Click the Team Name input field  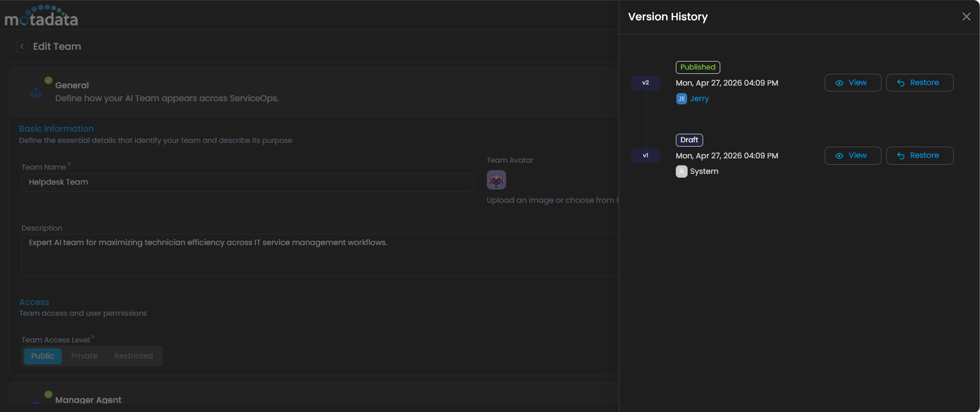(x=247, y=182)
